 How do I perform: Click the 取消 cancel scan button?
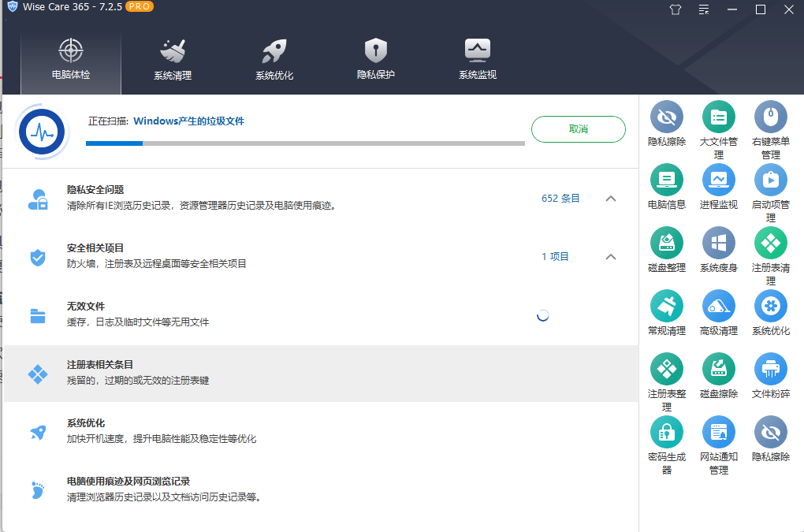[578, 128]
